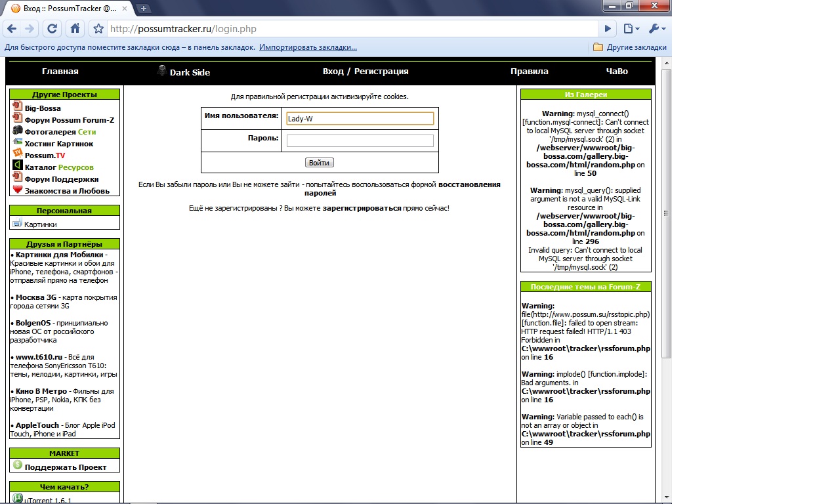Screen dimensions: 836x504
Task: Open the Фотогалерея Сети link
Action: pyautogui.click(x=60, y=132)
